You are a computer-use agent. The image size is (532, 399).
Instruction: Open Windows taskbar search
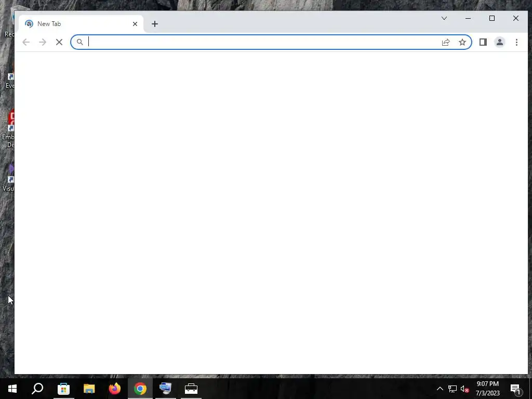click(37, 389)
